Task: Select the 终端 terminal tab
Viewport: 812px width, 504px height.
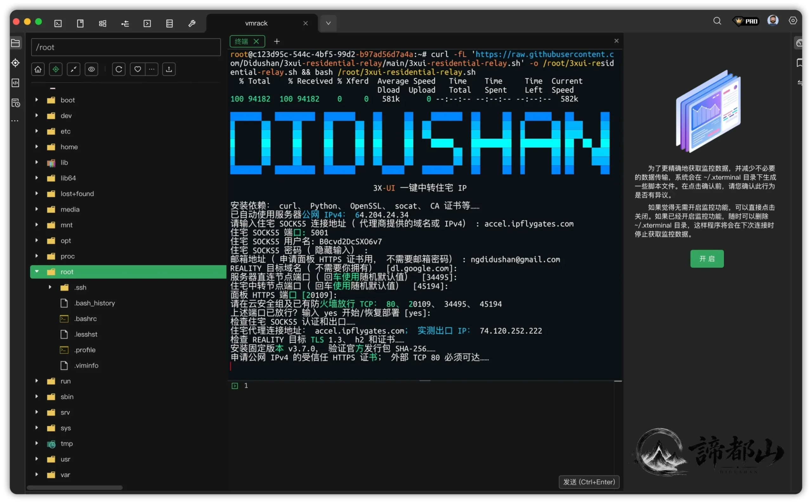Action: (x=241, y=41)
